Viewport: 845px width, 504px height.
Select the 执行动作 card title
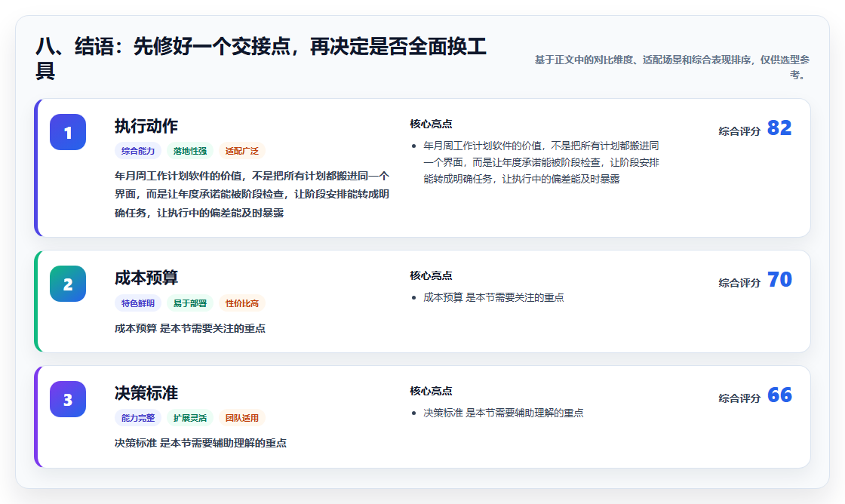click(146, 126)
